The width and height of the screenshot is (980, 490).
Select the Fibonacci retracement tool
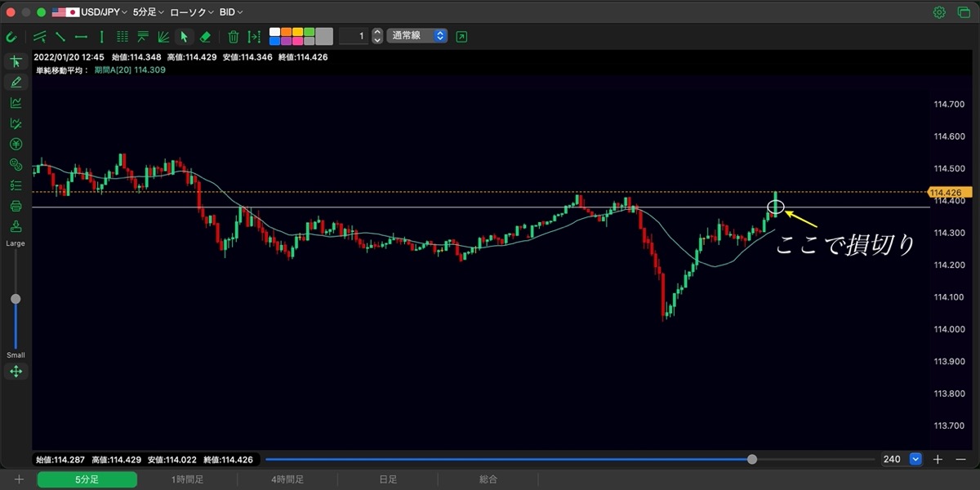143,36
